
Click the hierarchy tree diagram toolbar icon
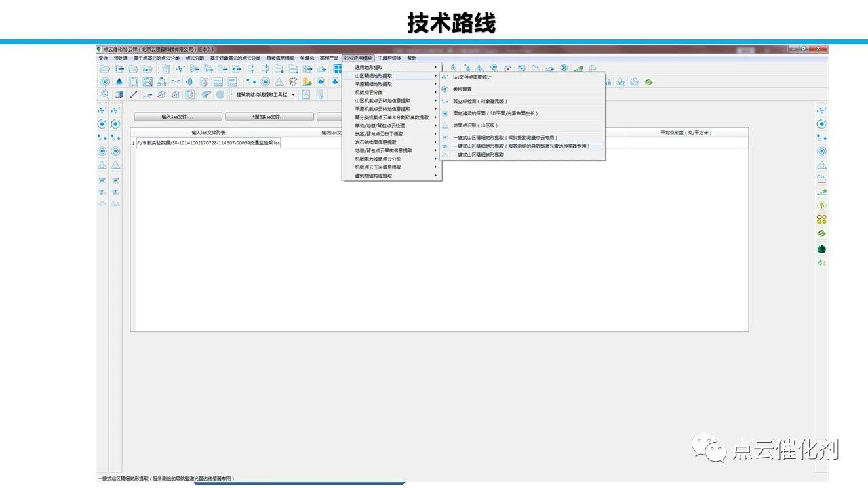(161, 81)
